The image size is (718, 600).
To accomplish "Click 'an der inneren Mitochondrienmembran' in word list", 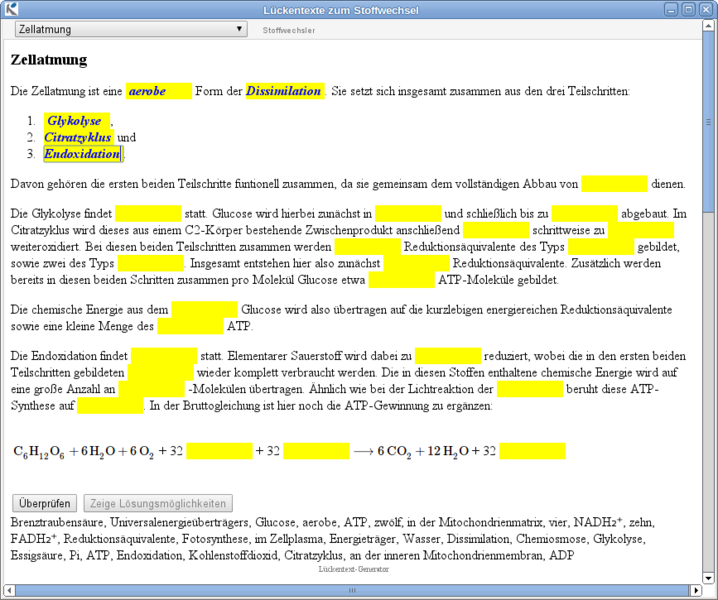I will click(x=446, y=556).
